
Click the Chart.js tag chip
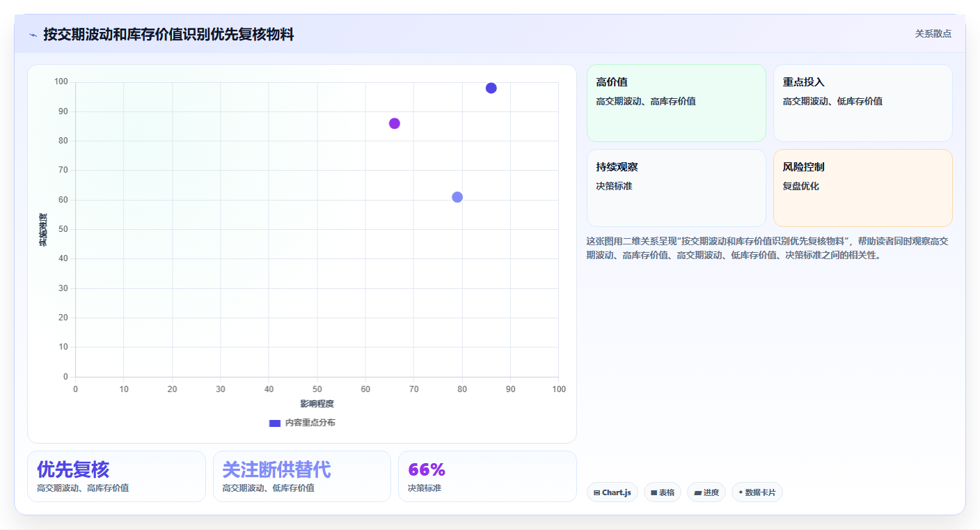tap(612, 492)
